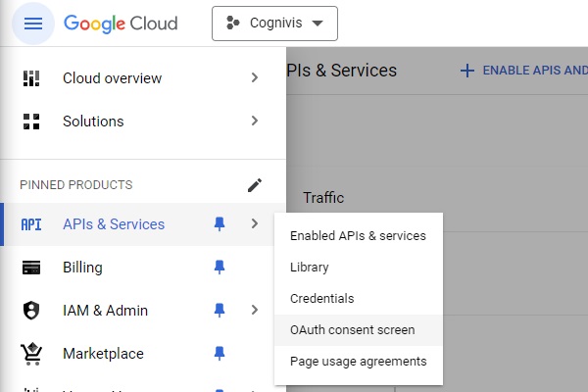The height and width of the screenshot is (392, 588).
Task: Open the Cognivis project selector dropdown
Action: click(274, 24)
